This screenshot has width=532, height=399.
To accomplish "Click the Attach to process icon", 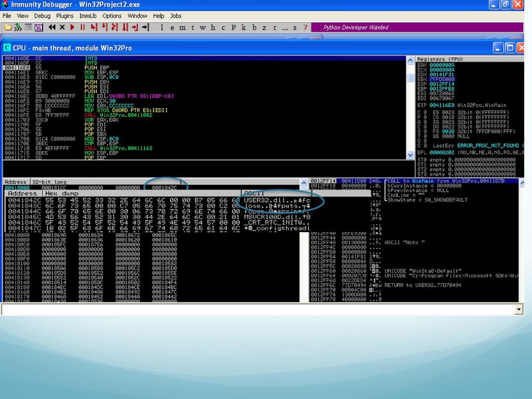I will coord(18,28).
